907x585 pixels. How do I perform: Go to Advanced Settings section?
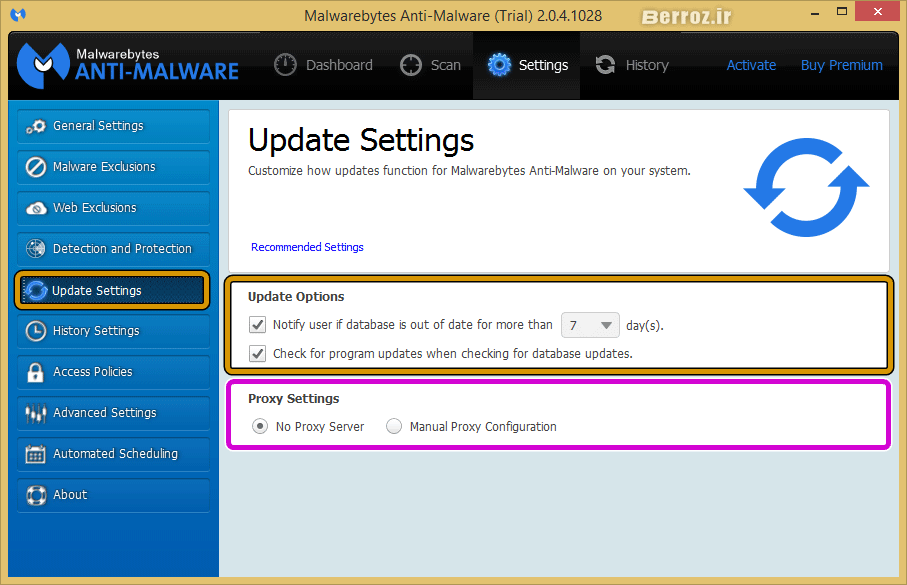113,413
